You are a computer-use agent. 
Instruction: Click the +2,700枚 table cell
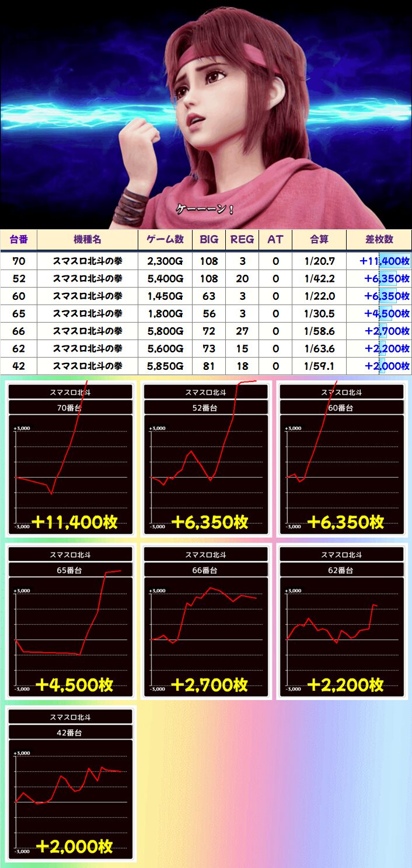pyautogui.click(x=379, y=331)
